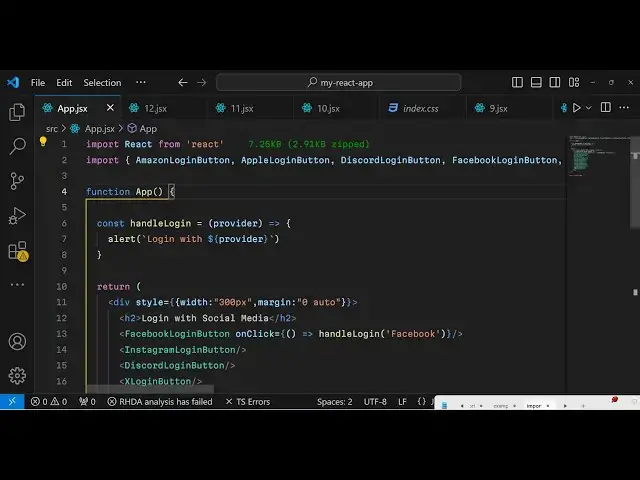Click the VS Code logo icon
The image size is (640, 480).
13,82
